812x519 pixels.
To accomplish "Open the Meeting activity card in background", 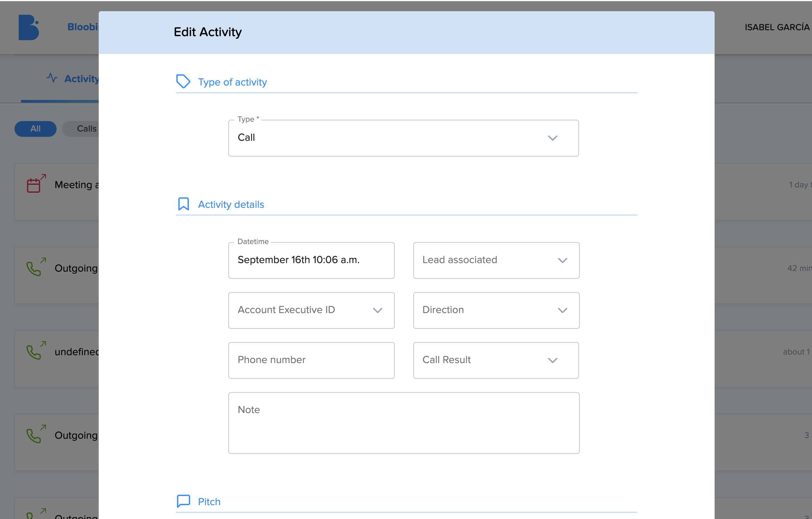I will 57,192.
